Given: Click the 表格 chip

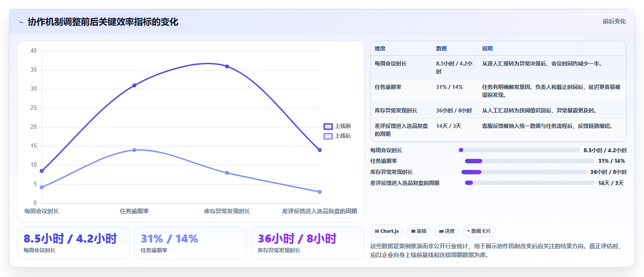Looking at the screenshot, I should (x=419, y=231).
